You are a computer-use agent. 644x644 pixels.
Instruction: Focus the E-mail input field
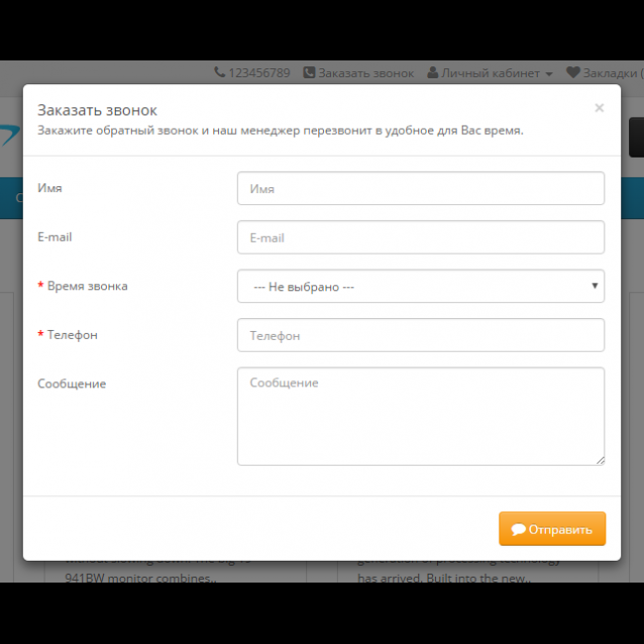[420, 238]
